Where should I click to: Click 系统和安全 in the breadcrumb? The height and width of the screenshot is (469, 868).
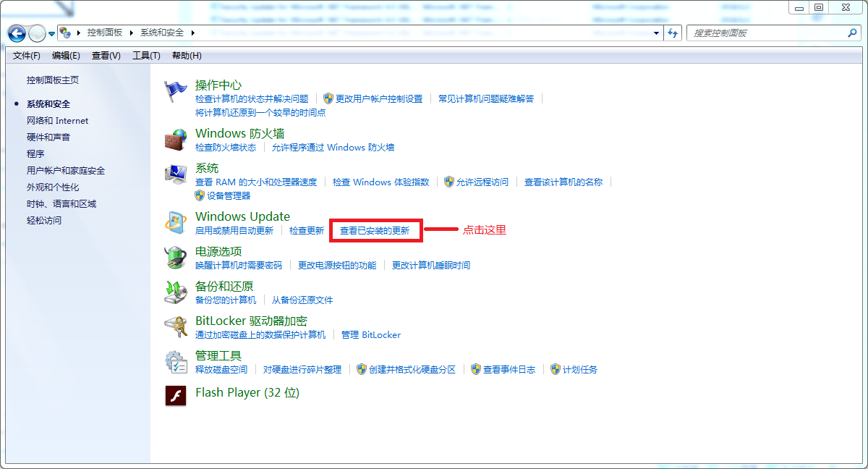tap(162, 33)
